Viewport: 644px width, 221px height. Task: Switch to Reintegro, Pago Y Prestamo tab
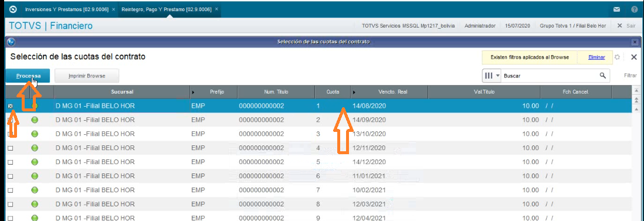coord(167,9)
